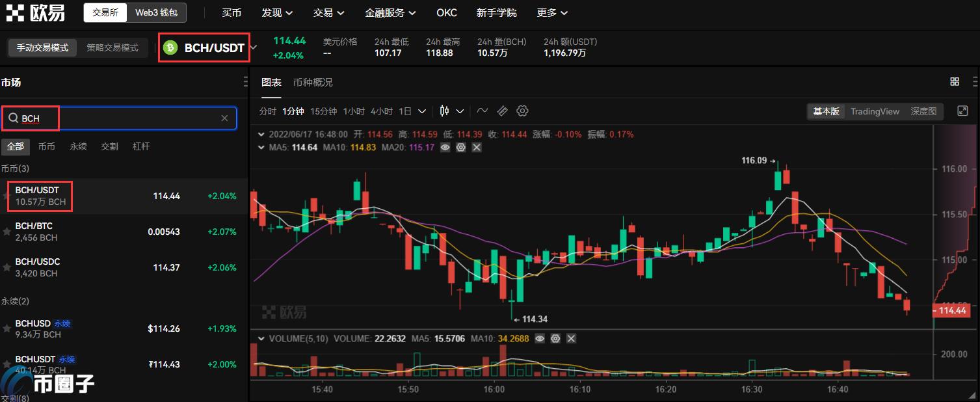Filter market list by 币币 tab

47,146
